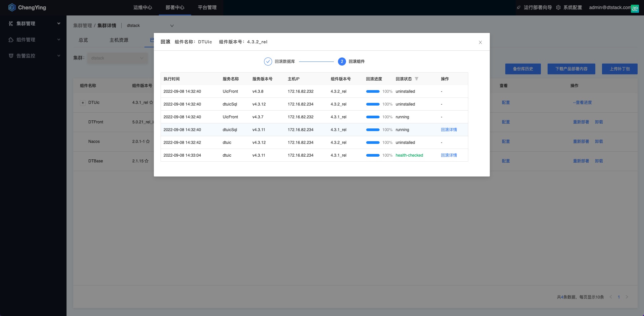Image resolution: width=644 pixels, height=316 pixels.
Task: Click DTFront component name in background table
Action: pyautogui.click(x=96, y=122)
